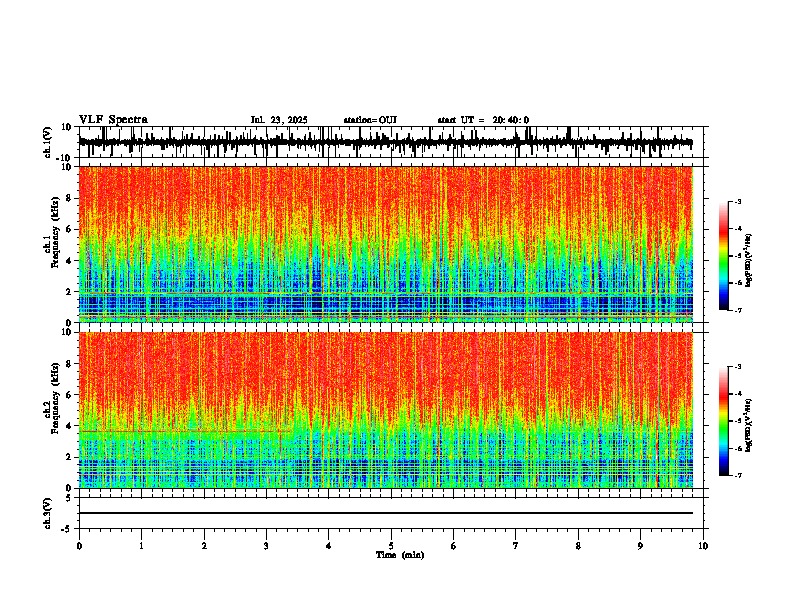Click the ch.1 color scale units label

(748, 261)
